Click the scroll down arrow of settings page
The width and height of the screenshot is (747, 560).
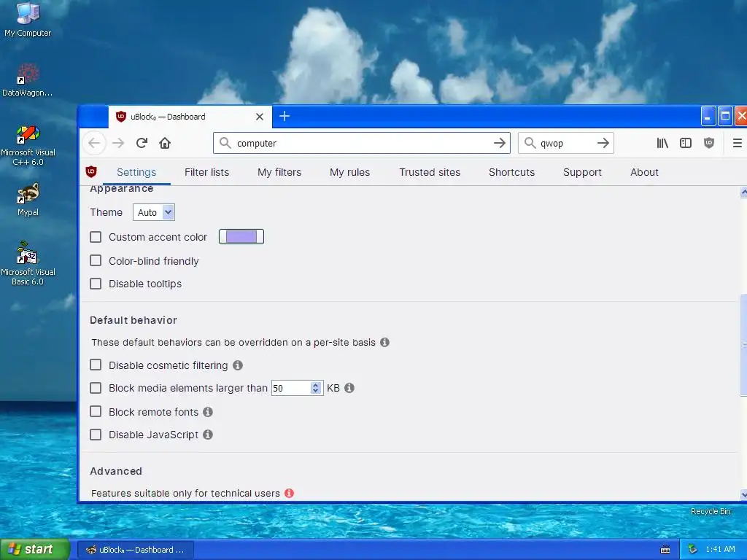pos(743,494)
